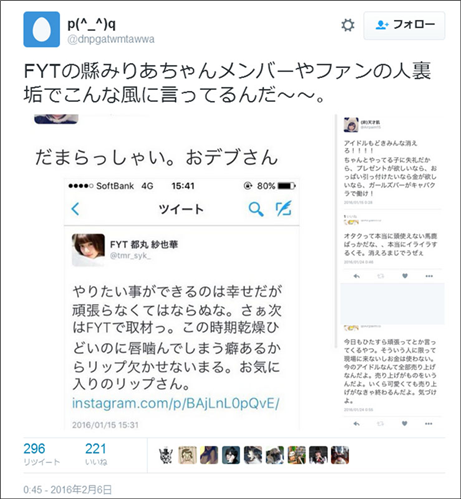
Task: Open the right-side screenshot image attachment
Action: click(391, 272)
